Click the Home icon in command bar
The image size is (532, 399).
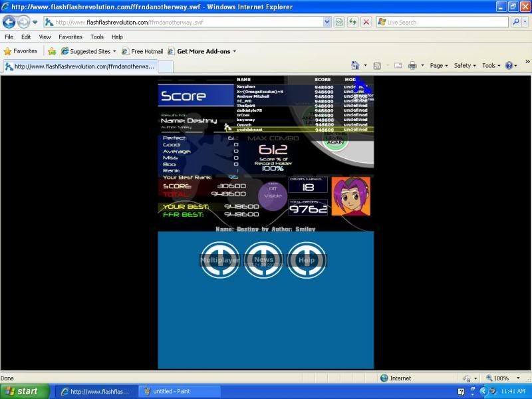tap(355, 65)
